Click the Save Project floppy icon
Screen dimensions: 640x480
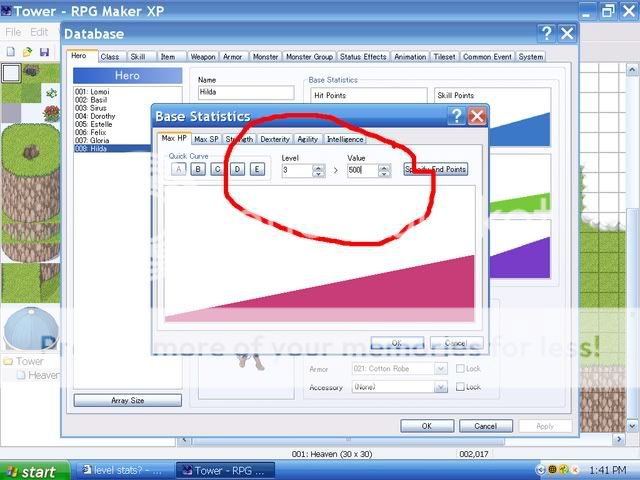pos(44,50)
